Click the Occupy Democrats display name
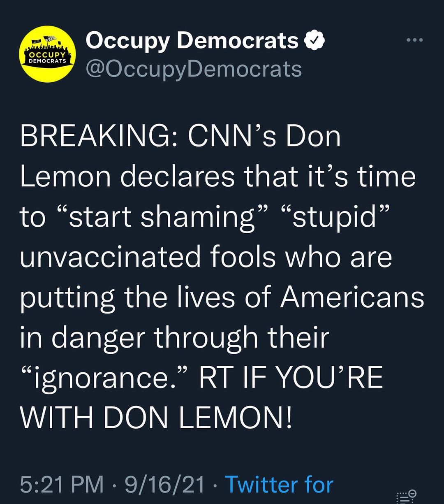The height and width of the screenshot is (504, 444). 192,41
